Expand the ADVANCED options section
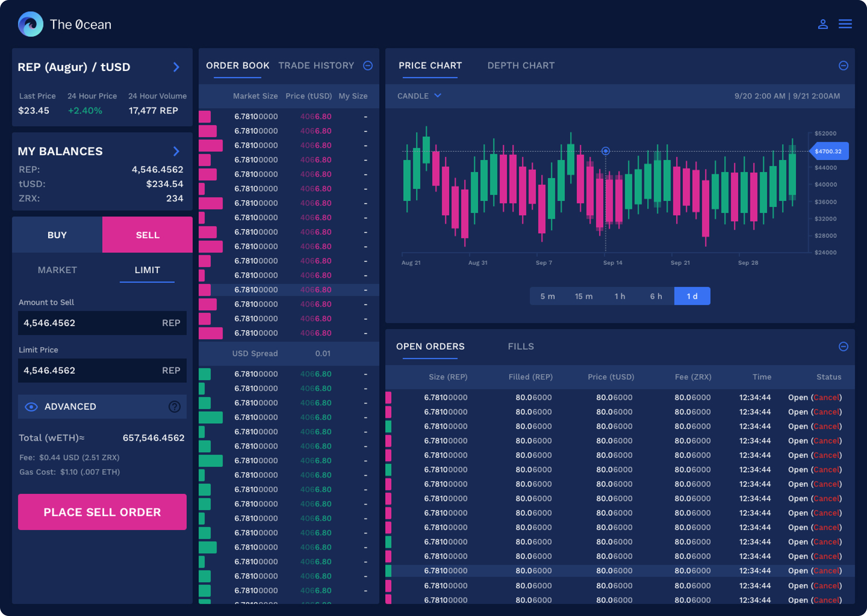867x616 pixels. 102,407
